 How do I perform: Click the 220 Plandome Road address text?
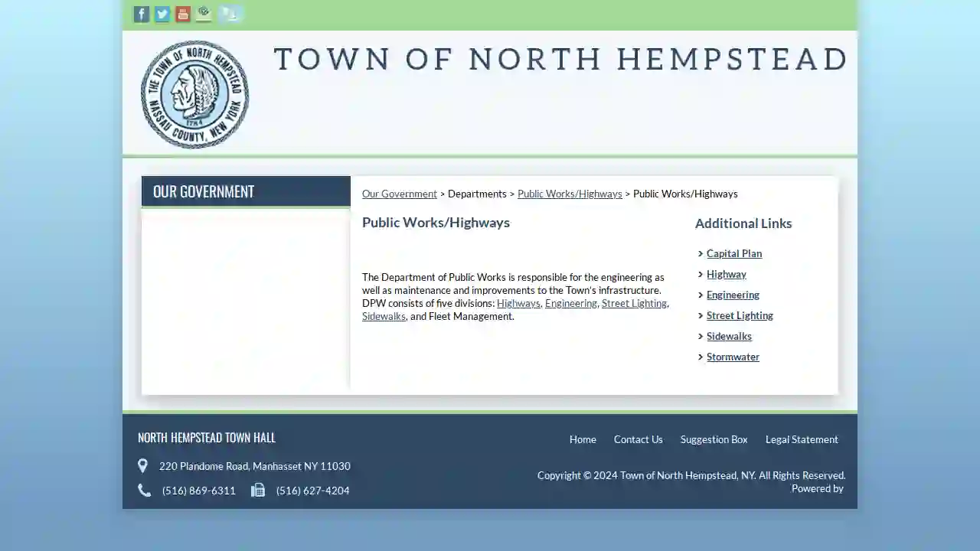coord(255,466)
